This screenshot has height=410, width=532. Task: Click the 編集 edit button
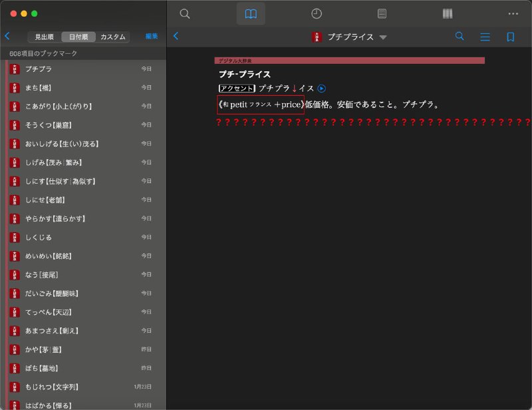click(152, 37)
